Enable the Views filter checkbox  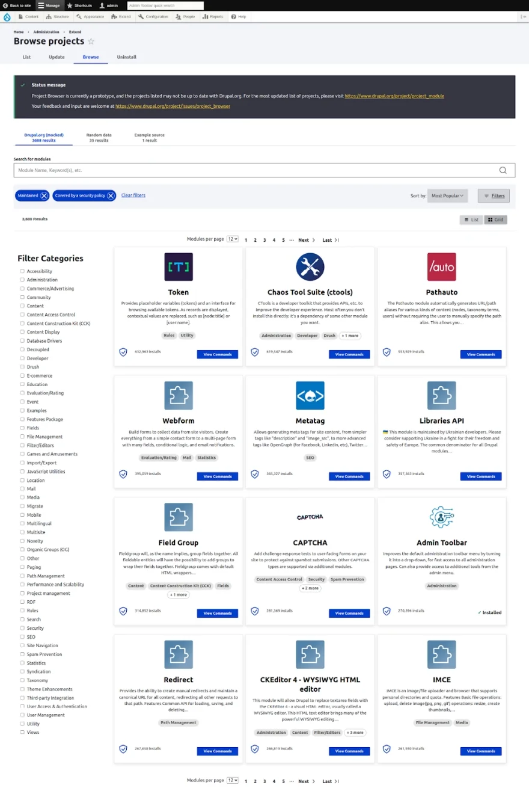[x=22, y=732]
